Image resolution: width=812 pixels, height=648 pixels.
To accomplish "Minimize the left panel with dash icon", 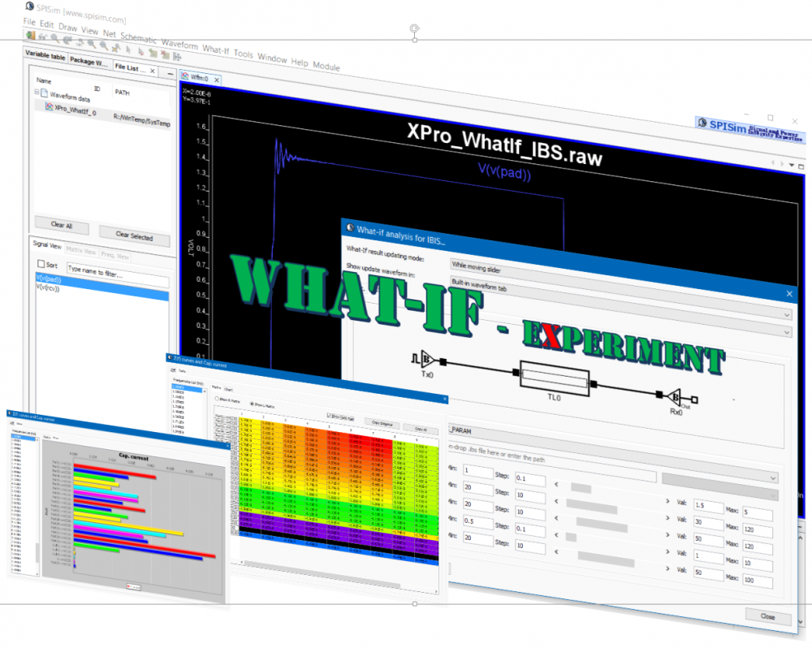I will tap(171, 73).
